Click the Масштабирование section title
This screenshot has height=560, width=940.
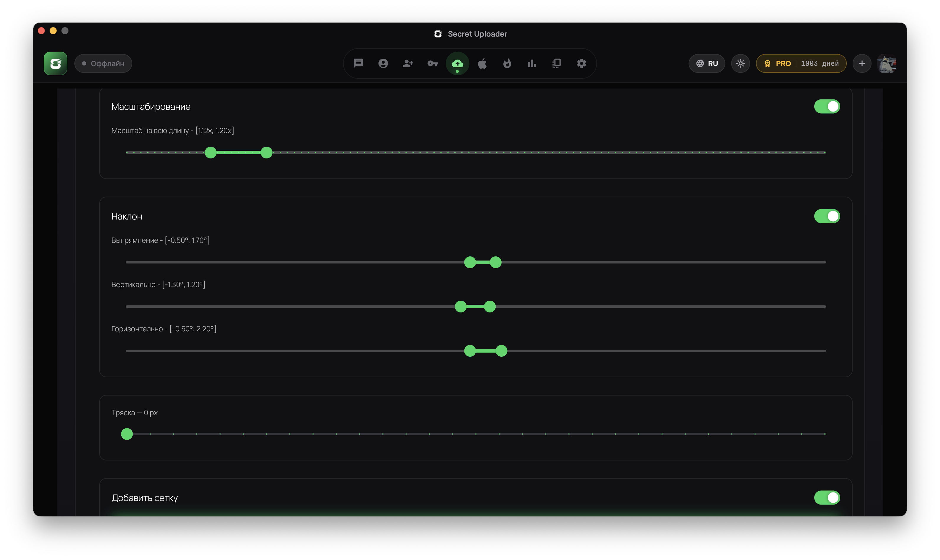click(151, 107)
